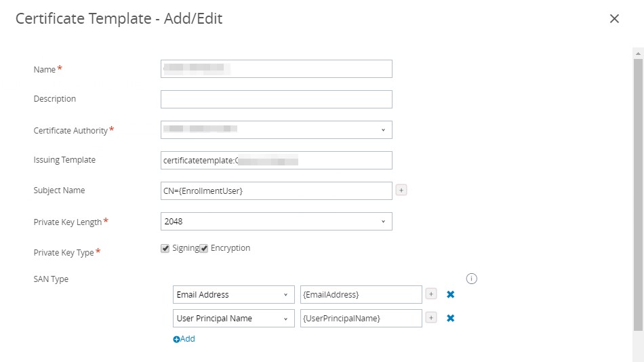Remove the Email Address SAN row
This screenshot has height=362, width=644.
(x=450, y=294)
